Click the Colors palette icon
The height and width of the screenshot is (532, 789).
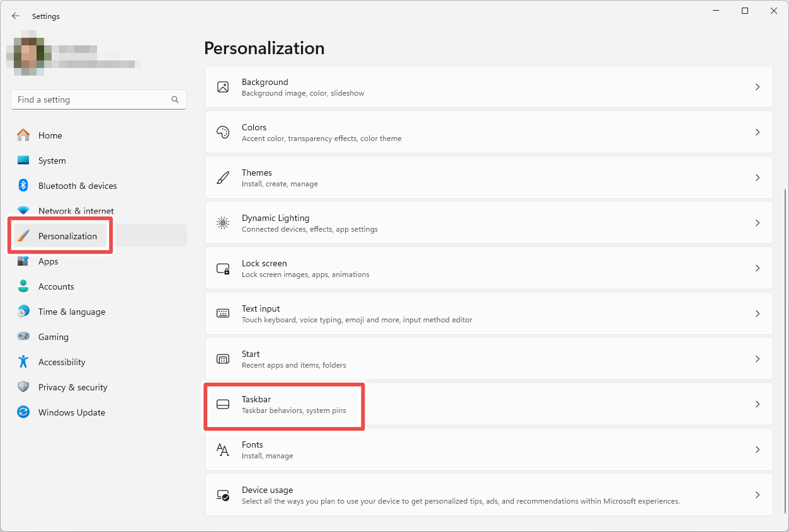[223, 132]
